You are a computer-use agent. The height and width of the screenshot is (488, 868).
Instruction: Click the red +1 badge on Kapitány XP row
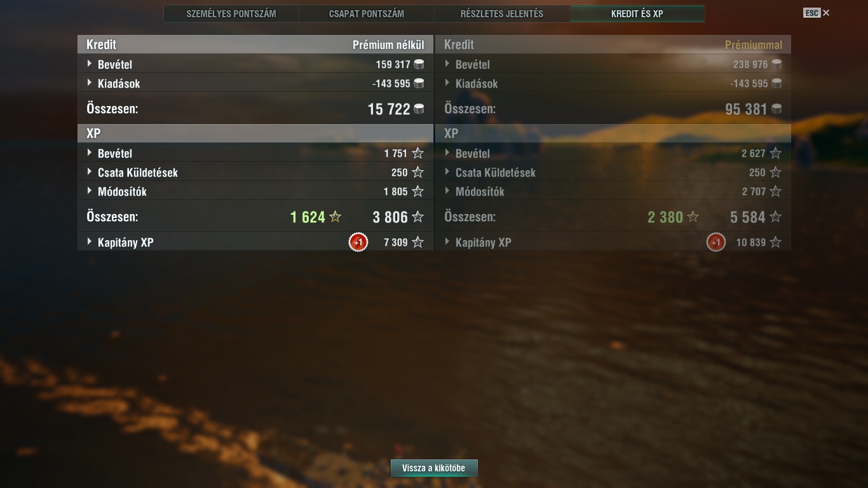[x=358, y=242]
